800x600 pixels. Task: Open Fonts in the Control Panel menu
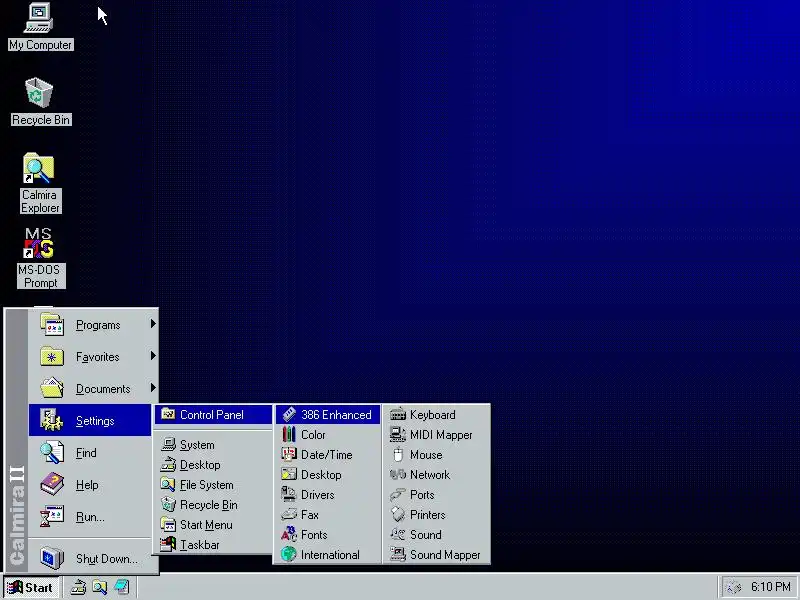pos(328,534)
